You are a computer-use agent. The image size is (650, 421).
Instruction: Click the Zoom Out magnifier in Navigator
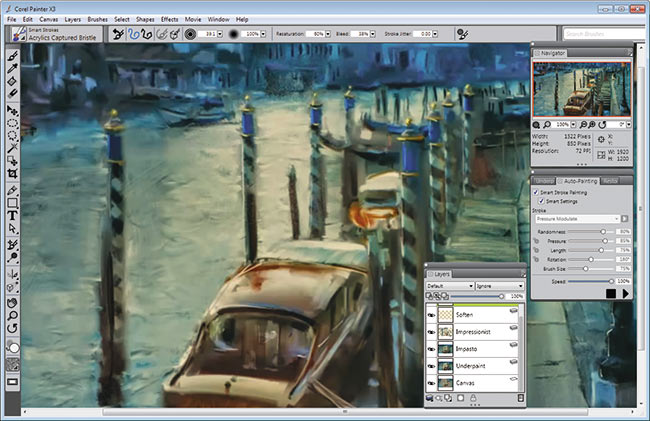[583, 124]
